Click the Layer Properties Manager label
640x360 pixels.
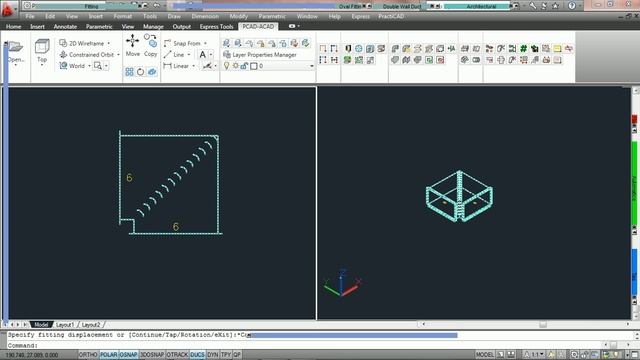(x=264, y=55)
